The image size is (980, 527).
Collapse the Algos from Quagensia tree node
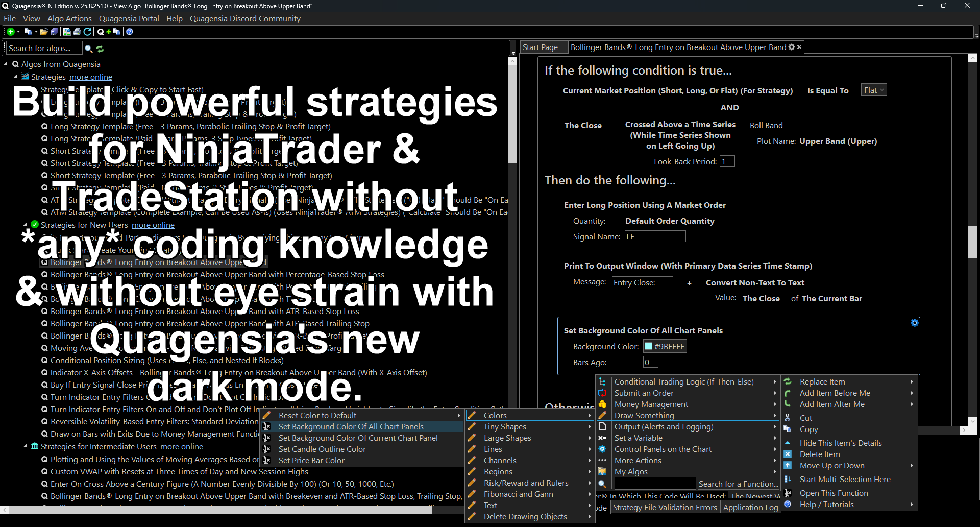(6, 64)
